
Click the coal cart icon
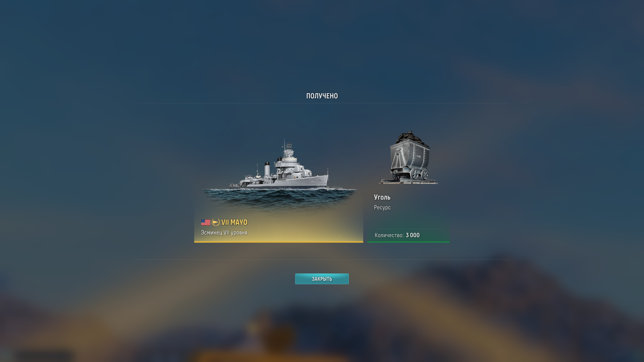[409, 157]
